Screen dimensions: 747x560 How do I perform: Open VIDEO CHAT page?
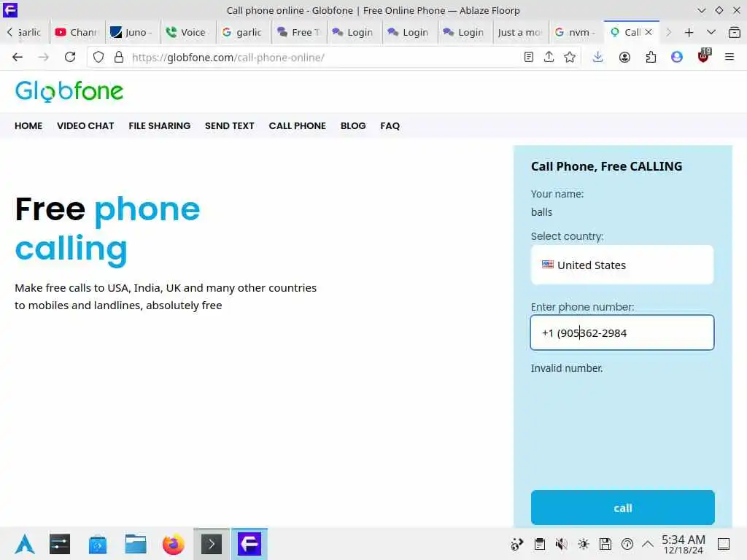pos(85,125)
